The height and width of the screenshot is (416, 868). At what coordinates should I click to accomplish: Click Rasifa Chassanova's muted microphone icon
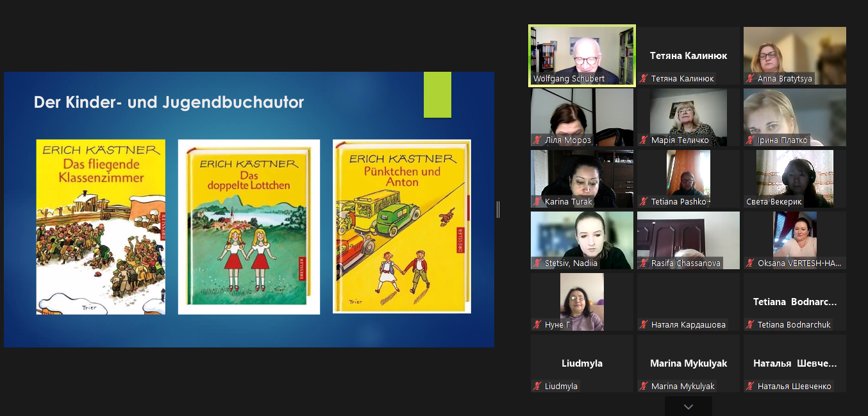[644, 263]
